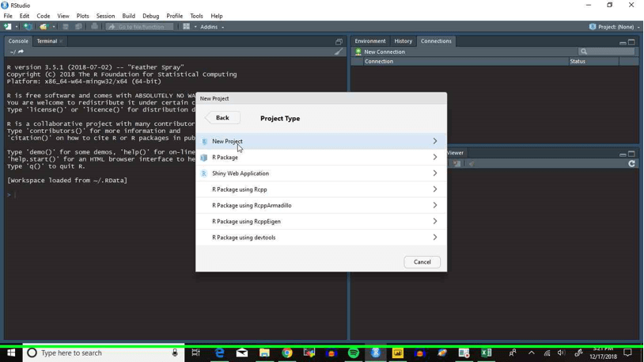
Task: Click the Viewer refresh icon
Action: [631, 164]
